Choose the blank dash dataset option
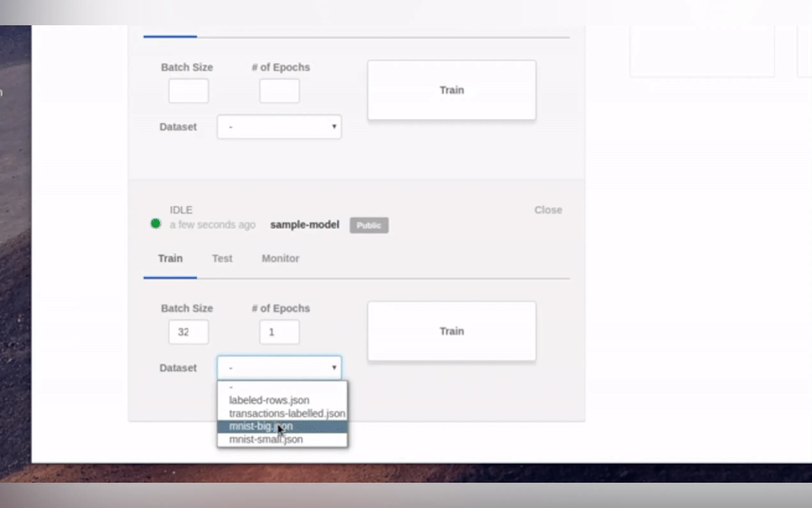Image resolution: width=812 pixels, height=508 pixels. point(282,387)
